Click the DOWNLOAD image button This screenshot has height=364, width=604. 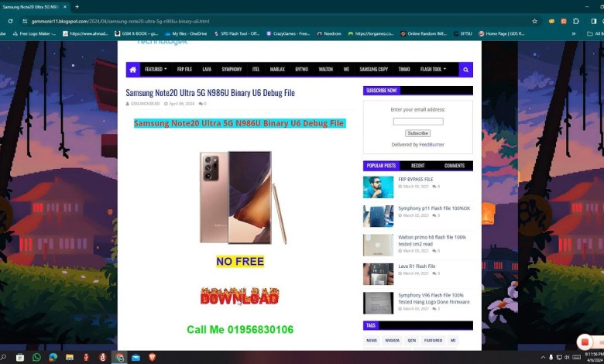pos(239,297)
